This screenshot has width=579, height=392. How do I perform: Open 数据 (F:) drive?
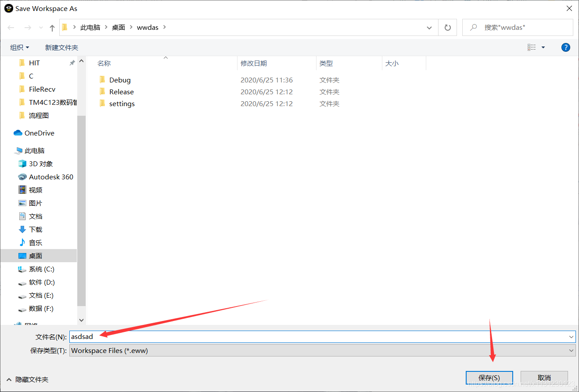coord(41,308)
